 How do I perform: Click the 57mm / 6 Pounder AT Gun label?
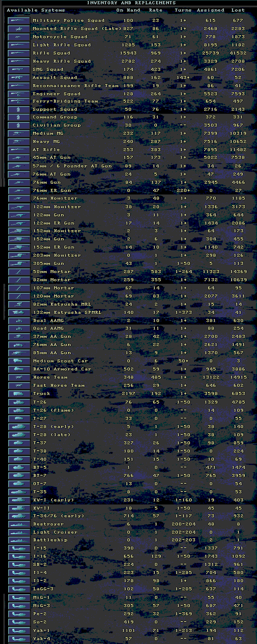[72, 166]
